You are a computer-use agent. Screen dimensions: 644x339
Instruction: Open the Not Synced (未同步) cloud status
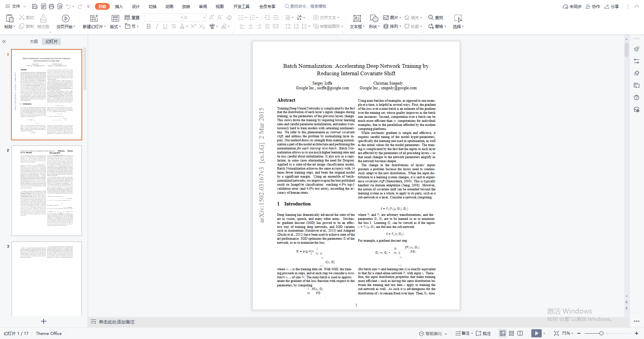[572, 6]
